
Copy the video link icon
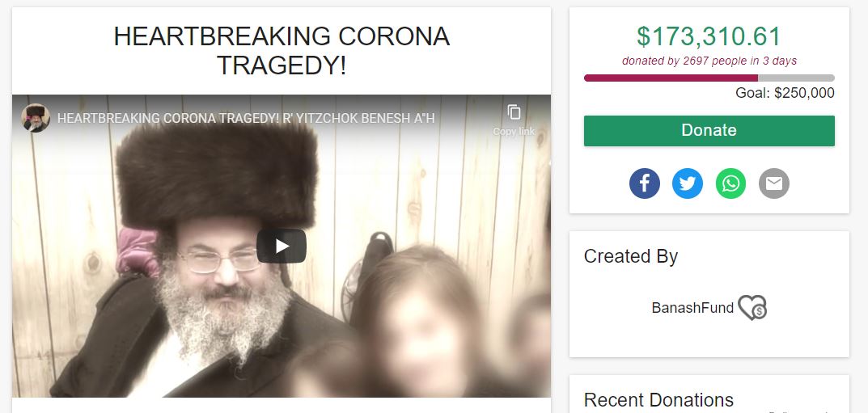tap(514, 112)
